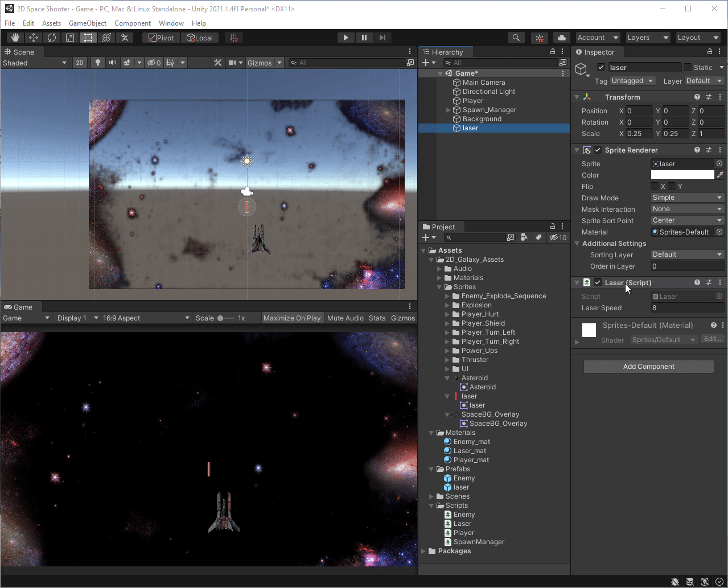The image size is (728, 588).
Task: Open the Window menu
Action: pos(171,23)
